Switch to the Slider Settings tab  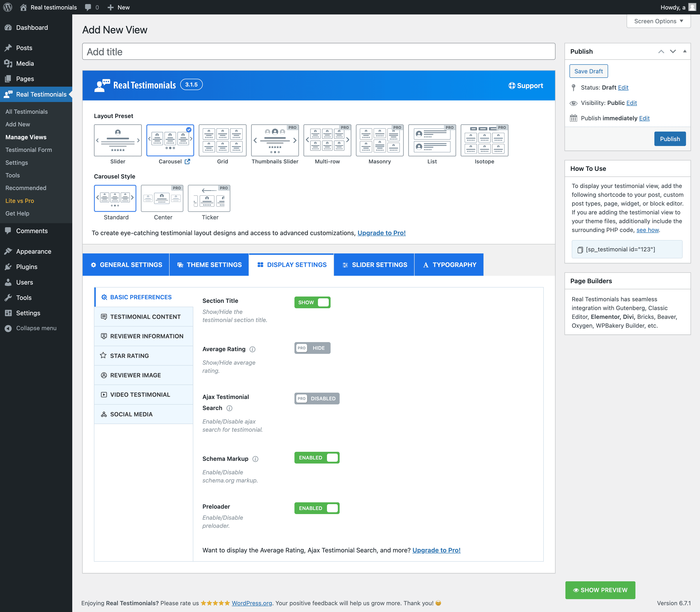pyautogui.click(x=374, y=265)
